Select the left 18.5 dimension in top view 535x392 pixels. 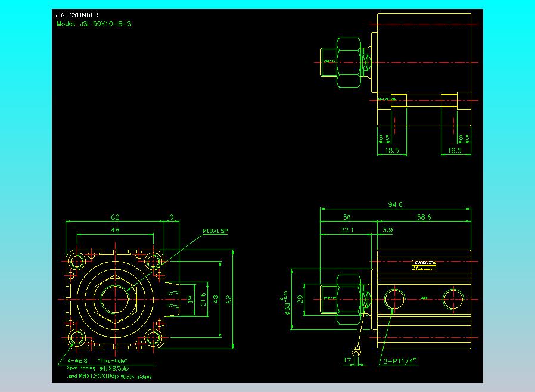tap(392, 151)
